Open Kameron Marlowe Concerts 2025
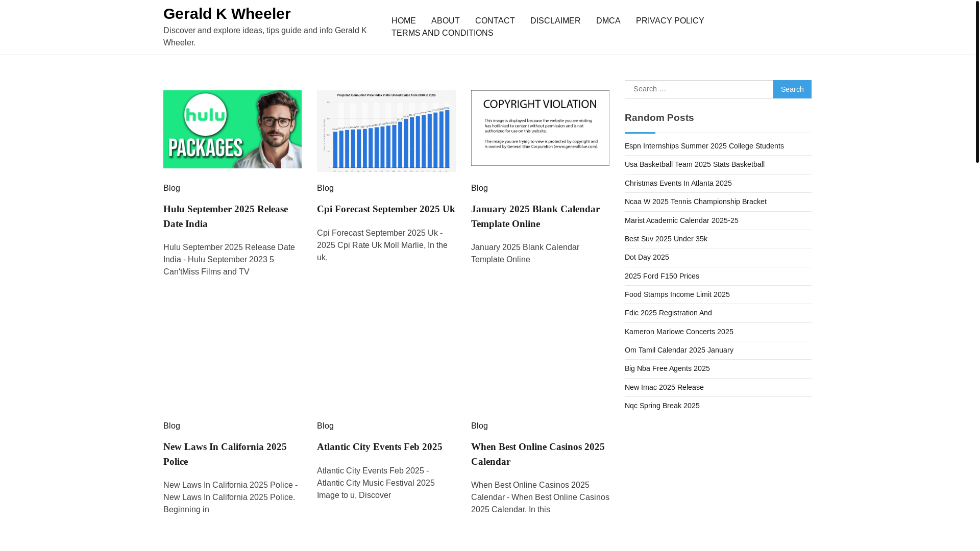Viewport: 980px width, 551px height. point(678,332)
